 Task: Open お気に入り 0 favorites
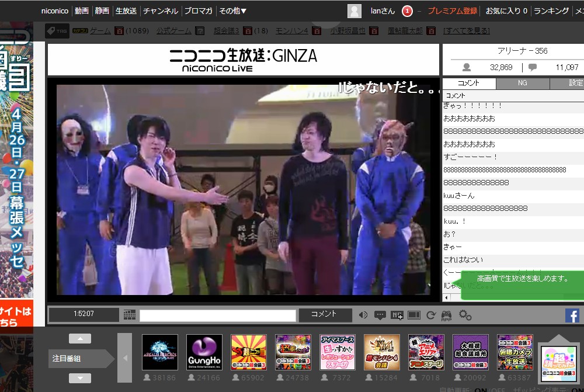(506, 11)
